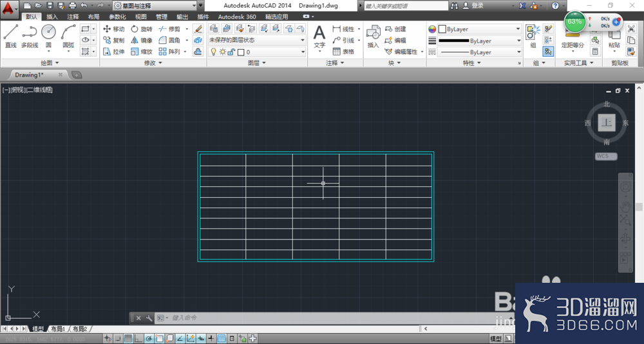Click the Group (组) tool
The image size is (644, 344).
[533, 36]
